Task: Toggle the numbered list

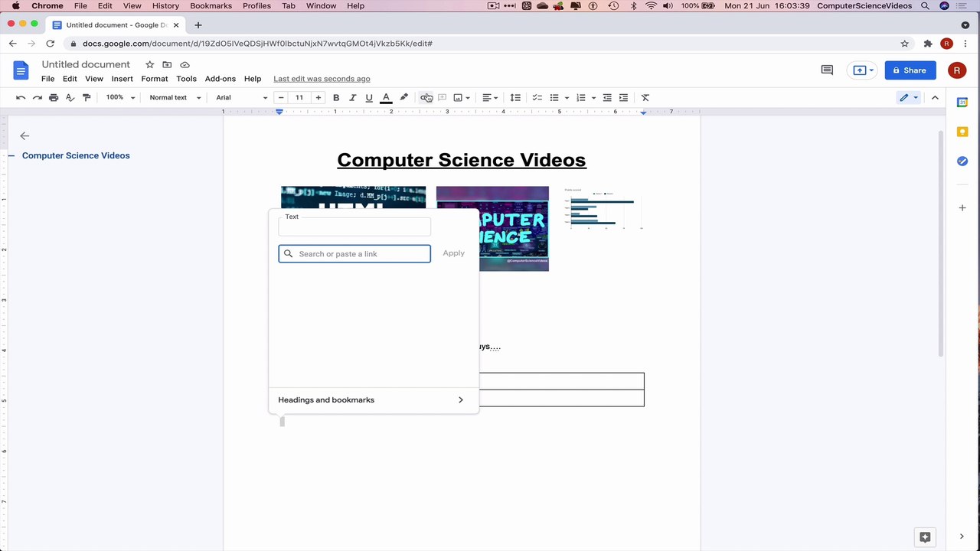Action: [x=581, y=97]
